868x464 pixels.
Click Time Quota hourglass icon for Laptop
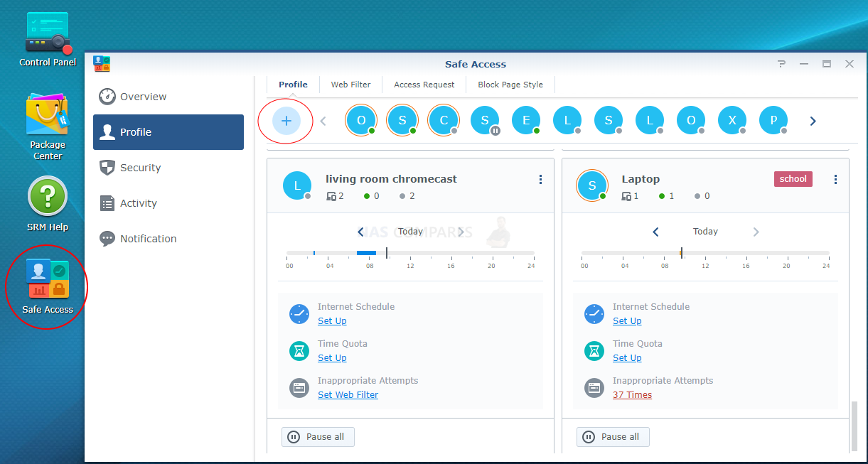(594, 351)
